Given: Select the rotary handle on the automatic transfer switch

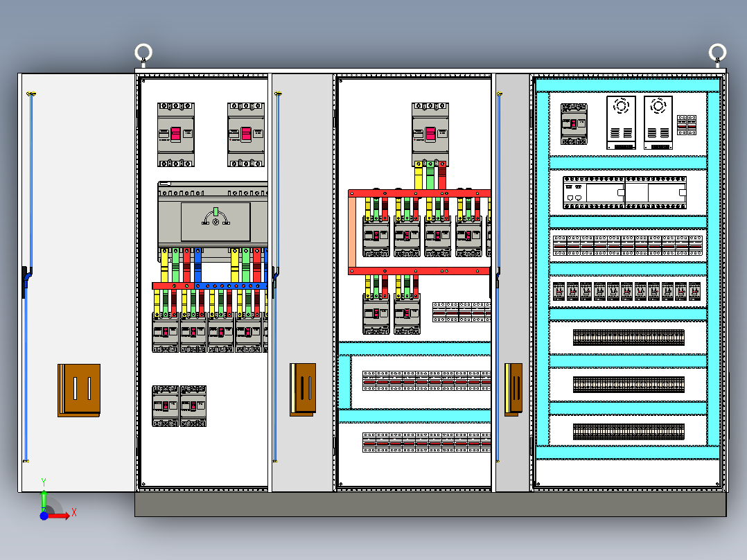Looking at the screenshot, I should pyautogui.click(x=216, y=217).
